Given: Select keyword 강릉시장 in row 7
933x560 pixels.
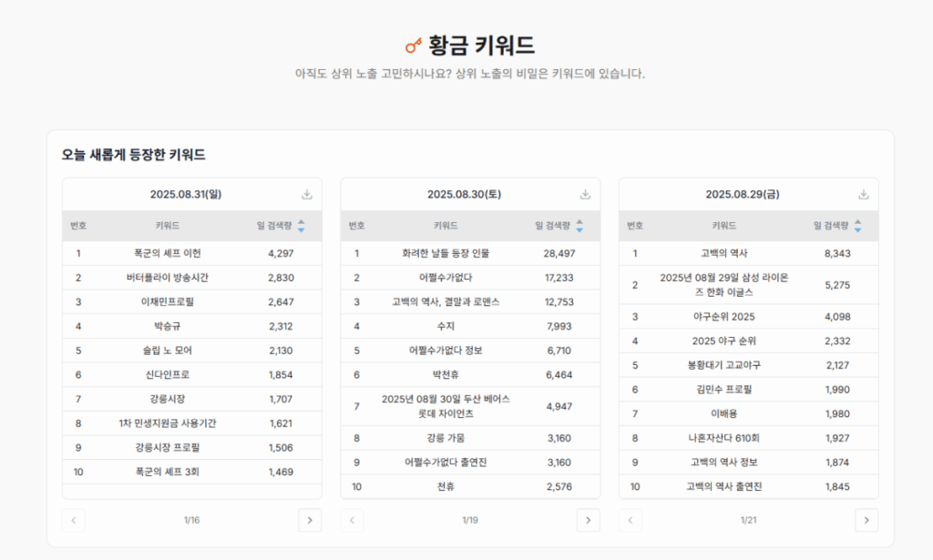Looking at the screenshot, I should point(168,399).
